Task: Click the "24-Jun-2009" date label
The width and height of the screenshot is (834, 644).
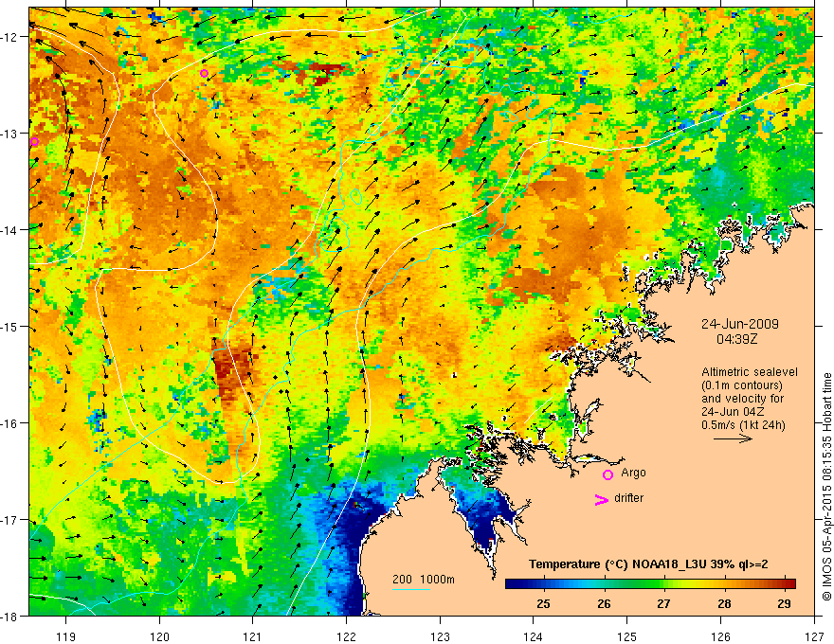Action: (740, 324)
